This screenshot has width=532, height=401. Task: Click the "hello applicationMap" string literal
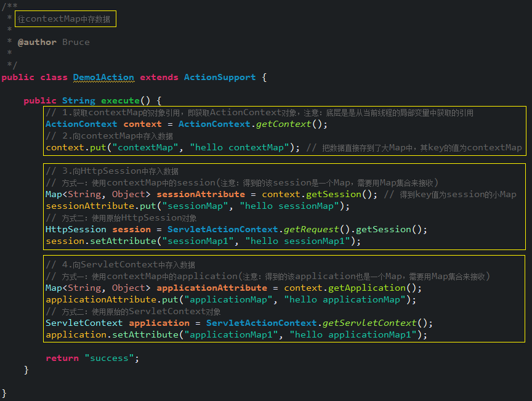tap(345, 300)
